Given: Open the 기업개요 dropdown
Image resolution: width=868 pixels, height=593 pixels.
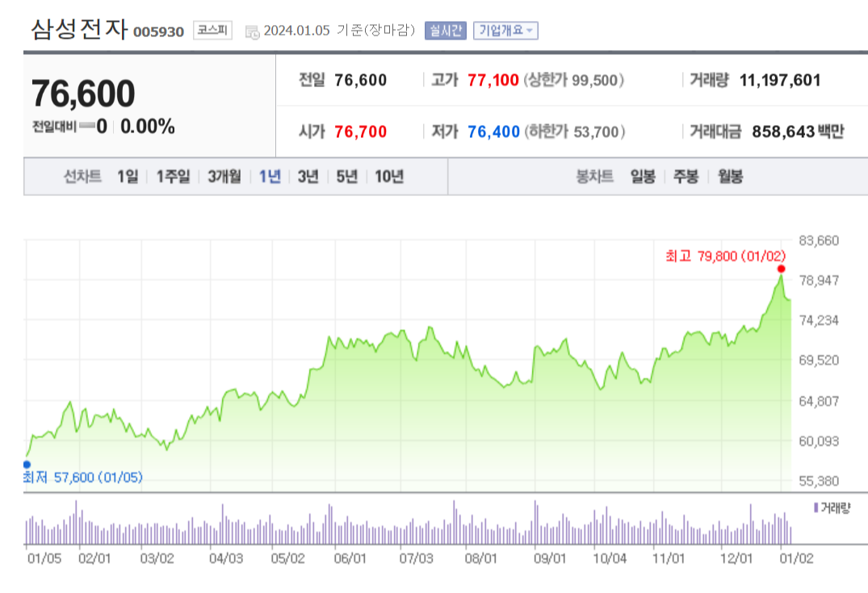Looking at the screenshot, I should (x=505, y=31).
